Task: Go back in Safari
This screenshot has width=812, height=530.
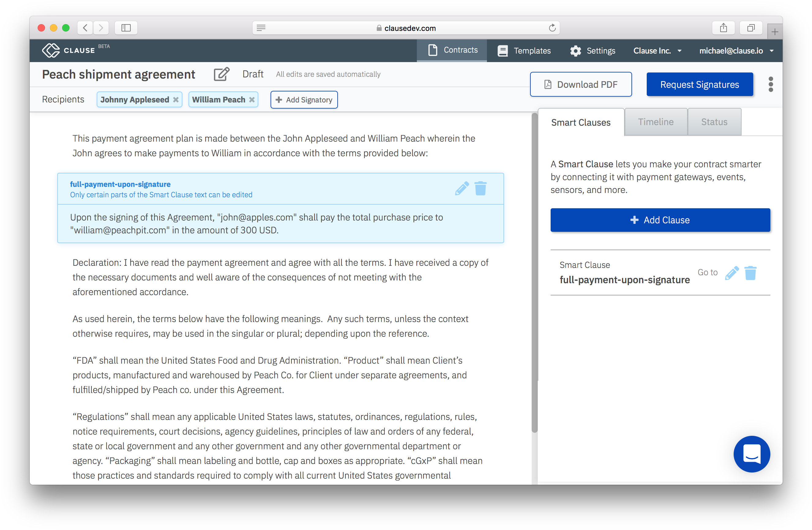Action: coord(85,28)
